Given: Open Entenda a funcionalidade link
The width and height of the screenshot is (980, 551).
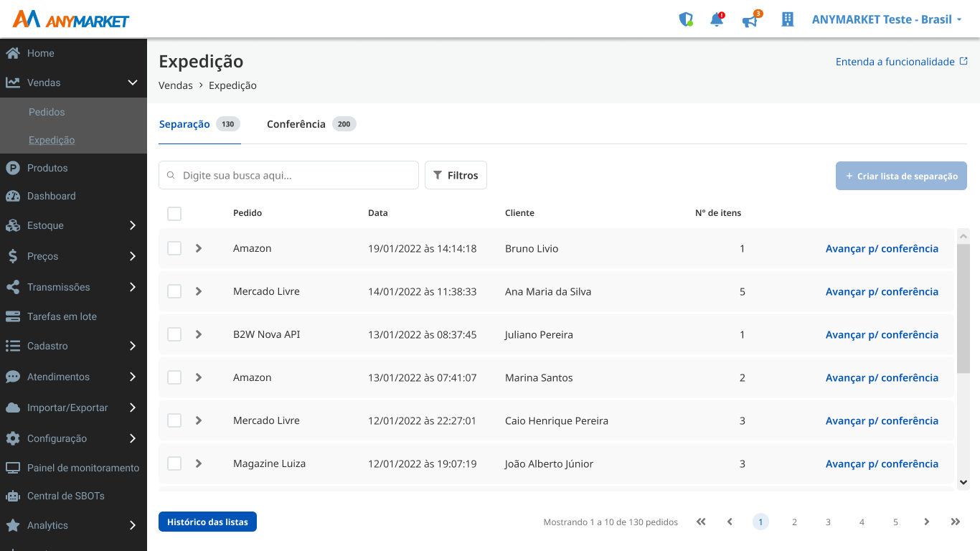Looking at the screenshot, I should [x=902, y=62].
